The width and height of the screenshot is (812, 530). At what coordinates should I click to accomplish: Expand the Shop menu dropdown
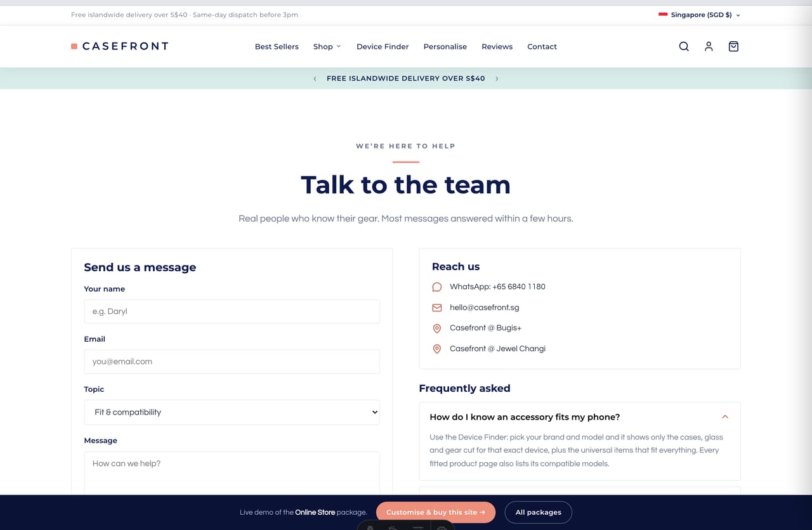coord(327,46)
